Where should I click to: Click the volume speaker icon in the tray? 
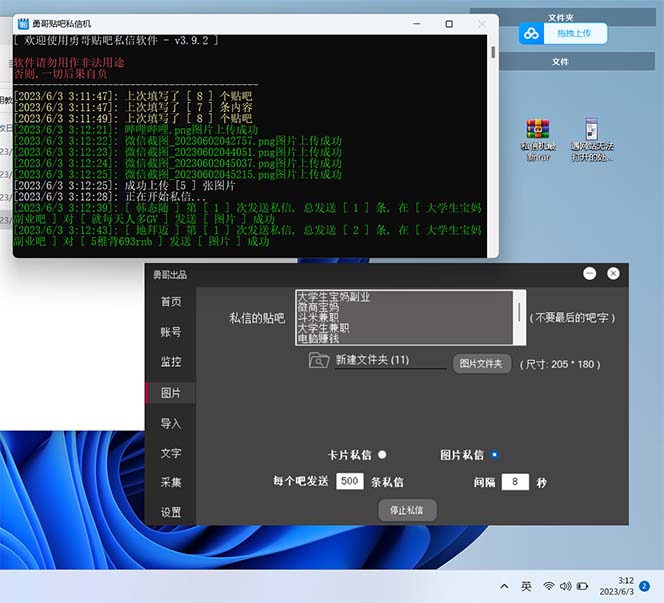pyautogui.click(x=566, y=586)
